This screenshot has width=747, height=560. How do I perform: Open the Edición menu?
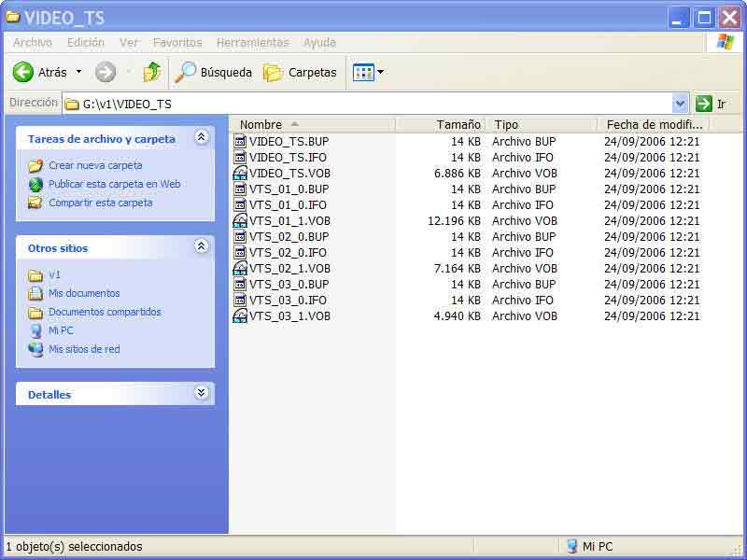tap(86, 42)
